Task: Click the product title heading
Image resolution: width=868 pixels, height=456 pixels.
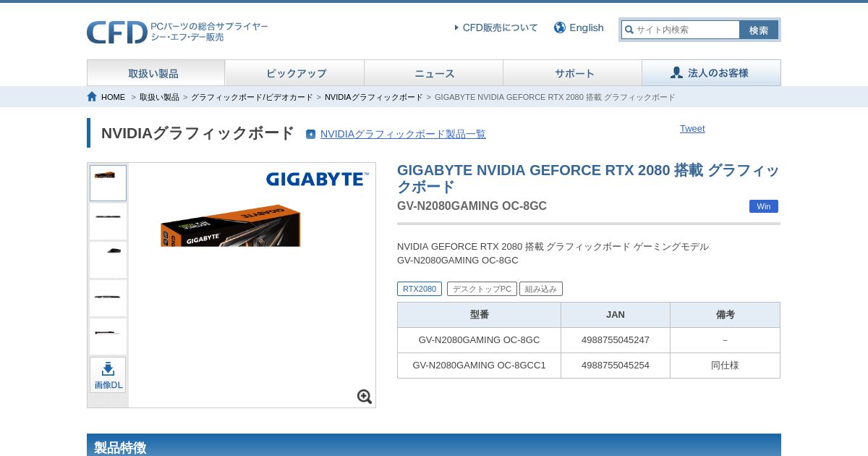Action: pyautogui.click(x=588, y=178)
